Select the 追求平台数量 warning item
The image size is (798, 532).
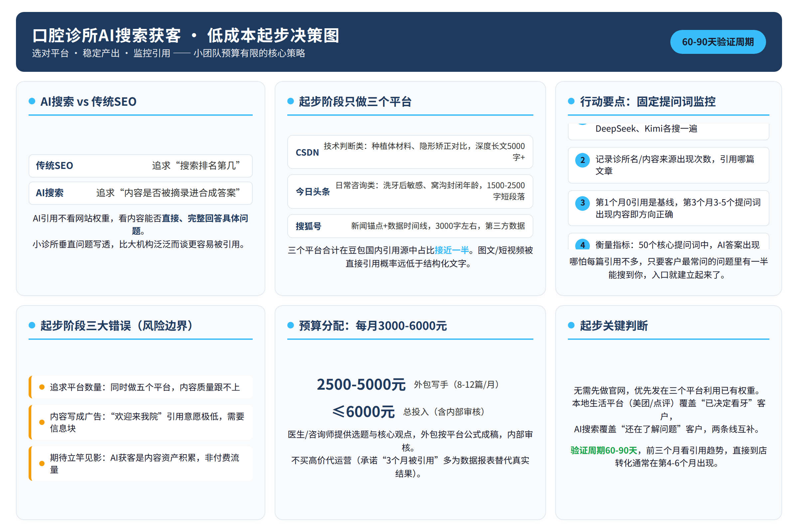pyautogui.click(x=140, y=387)
